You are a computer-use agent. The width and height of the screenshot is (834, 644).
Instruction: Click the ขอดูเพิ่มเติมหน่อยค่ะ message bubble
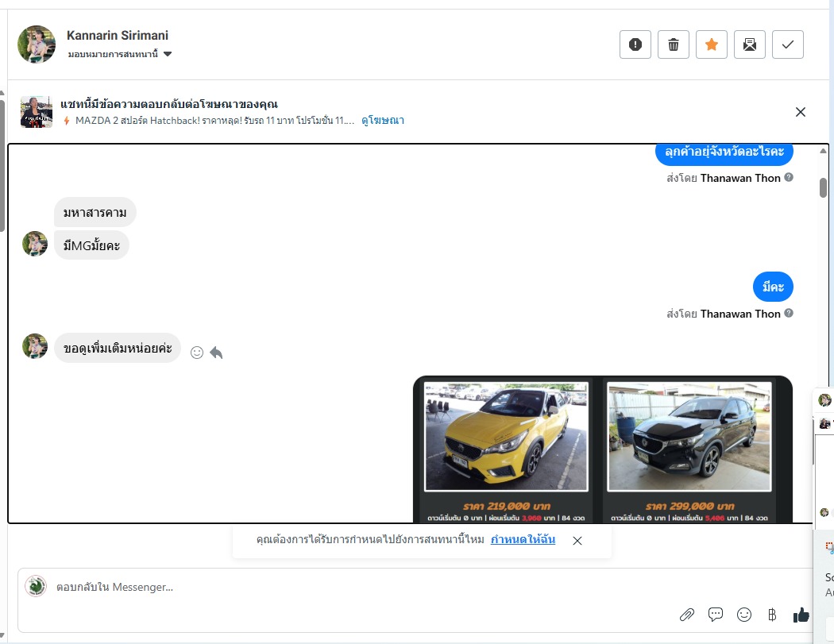(118, 348)
